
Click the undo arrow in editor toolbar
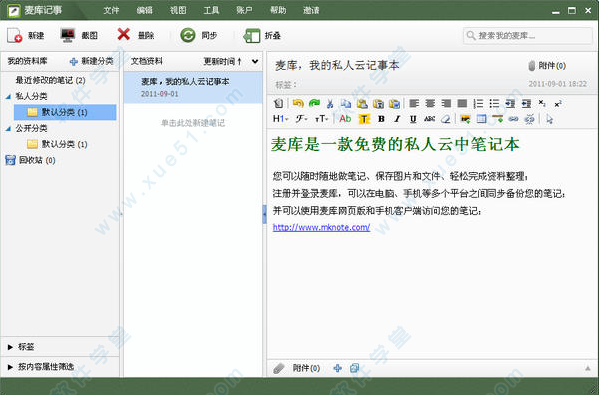298,103
